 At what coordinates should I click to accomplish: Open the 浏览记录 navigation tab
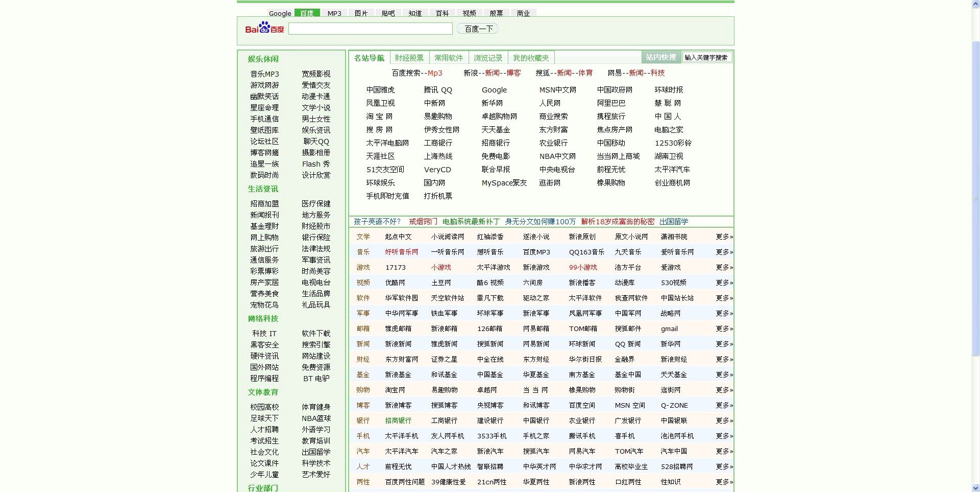488,58
